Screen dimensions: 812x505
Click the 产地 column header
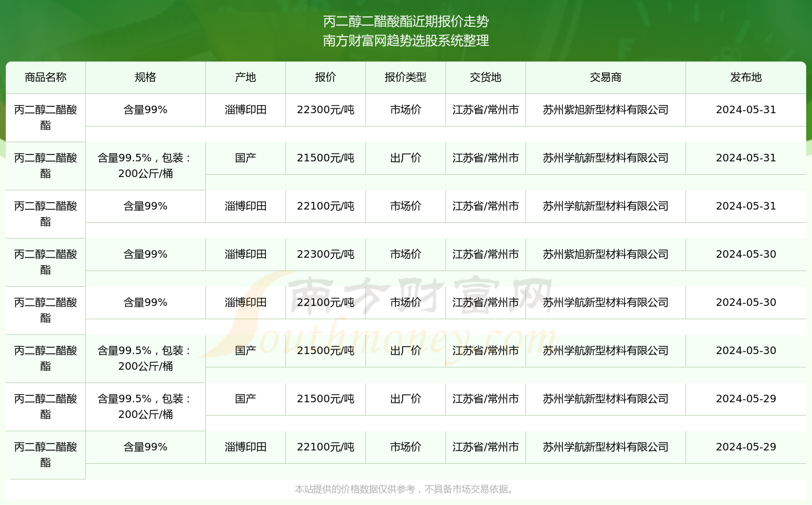[x=246, y=77]
